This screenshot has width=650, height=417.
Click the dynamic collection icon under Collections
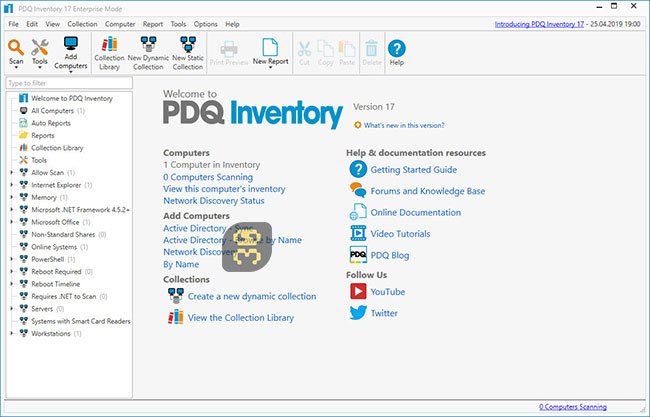click(176, 296)
